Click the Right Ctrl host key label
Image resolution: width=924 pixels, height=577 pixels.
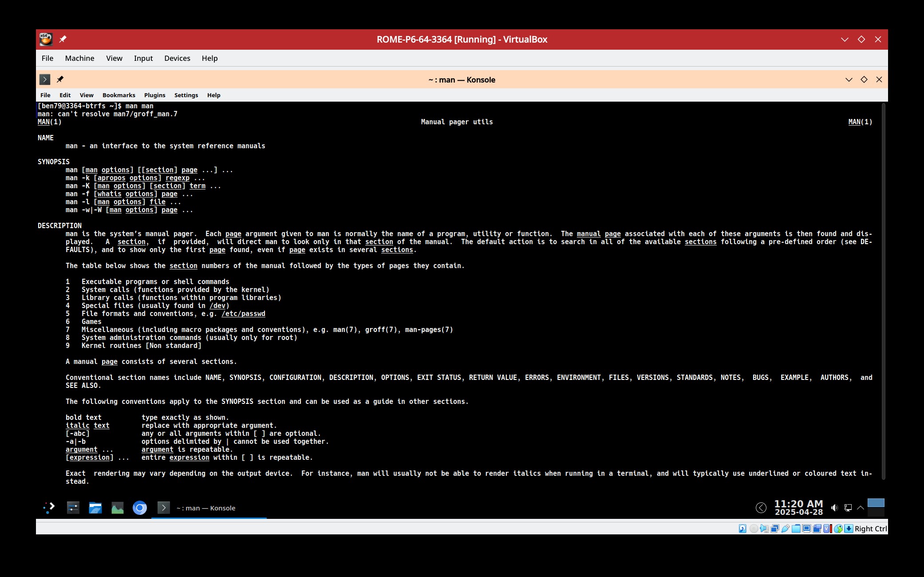(x=871, y=529)
